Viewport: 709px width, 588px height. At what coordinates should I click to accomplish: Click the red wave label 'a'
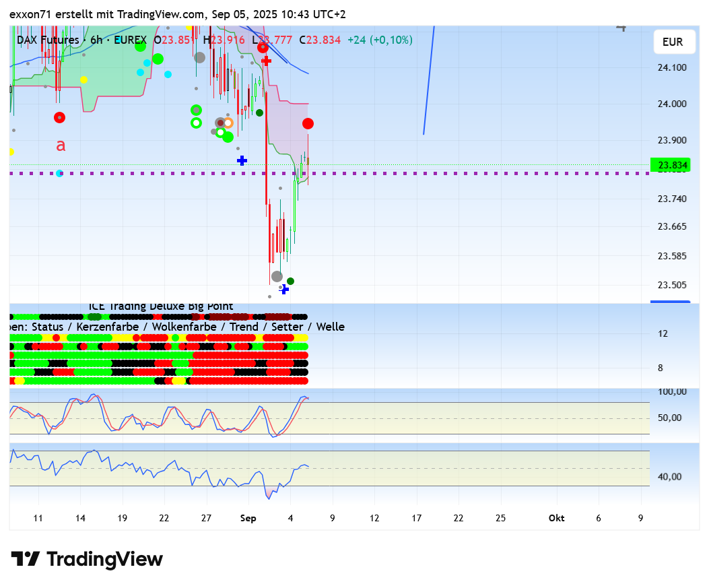point(61,145)
